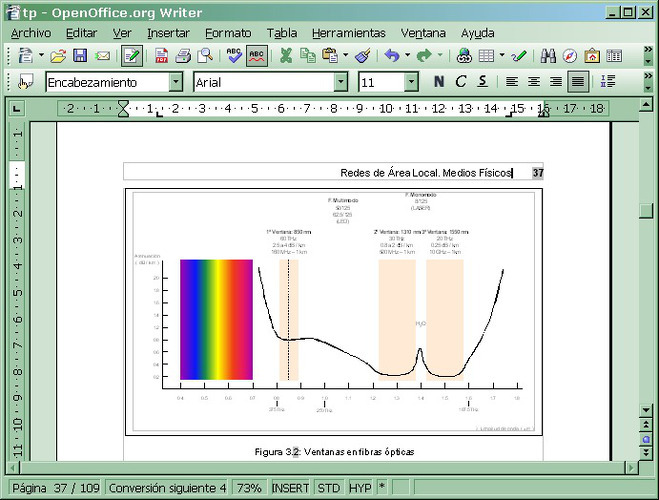This screenshot has width=659, height=500.
Task: Open the Navigator compass icon
Action: pyautogui.click(x=570, y=56)
